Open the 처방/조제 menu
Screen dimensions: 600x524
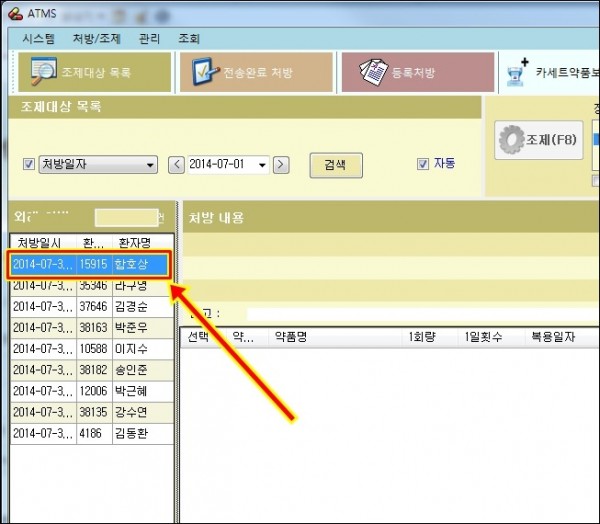pyautogui.click(x=96, y=39)
